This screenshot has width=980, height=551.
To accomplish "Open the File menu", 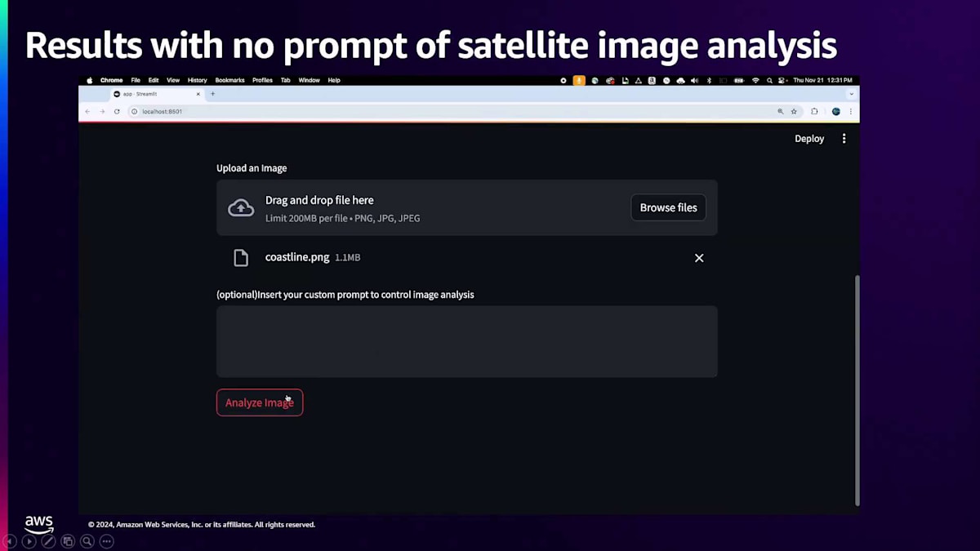I will [x=136, y=81].
